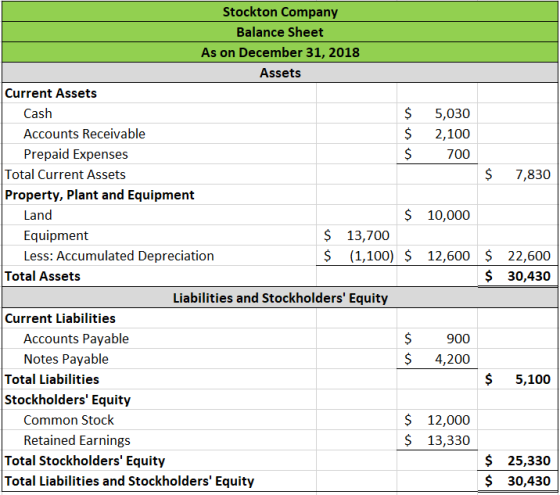Select the Stockton Company title cell
Viewport: 560px width, 495px height.
coord(280,12)
